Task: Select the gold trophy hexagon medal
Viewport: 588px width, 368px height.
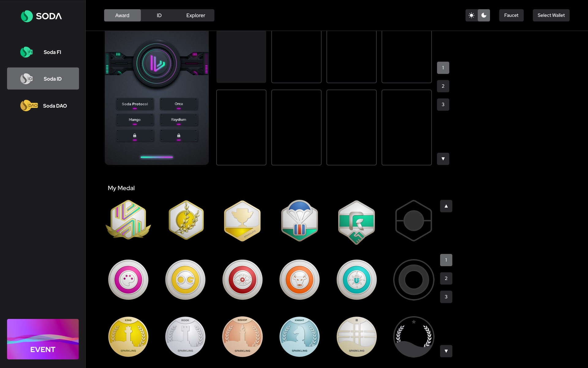Action: pyautogui.click(x=243, y=221)
